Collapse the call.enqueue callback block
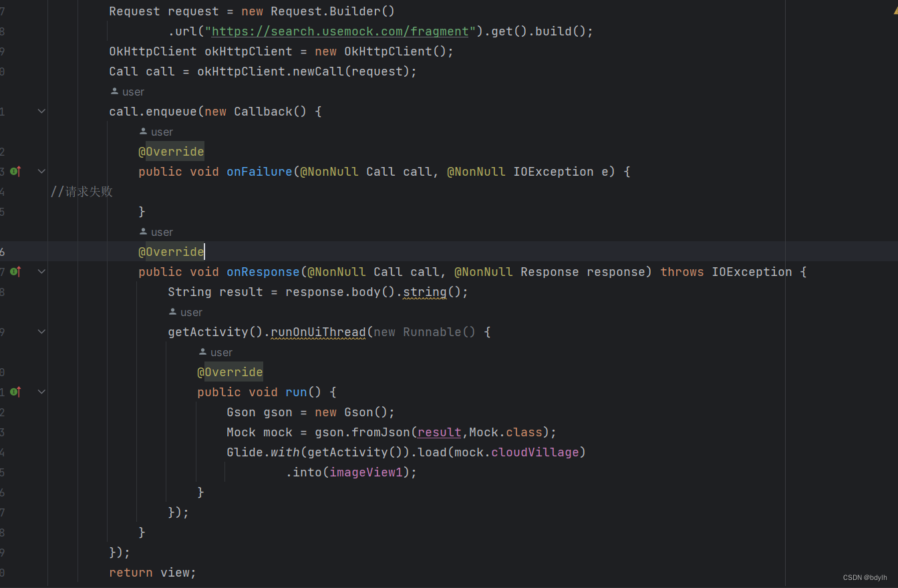This screenshot has height=588, width=898. pos(41,111)
